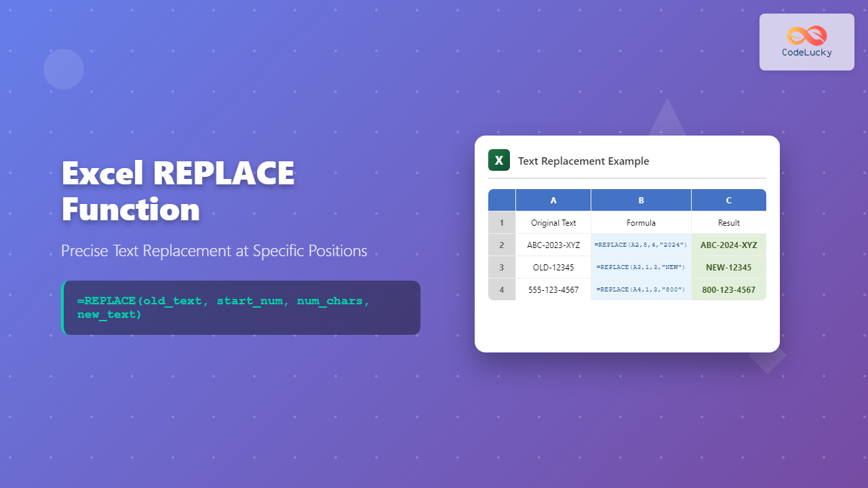Click row 2 header number
Viewport: 868px width, 488px height.
tap(502, 245)
